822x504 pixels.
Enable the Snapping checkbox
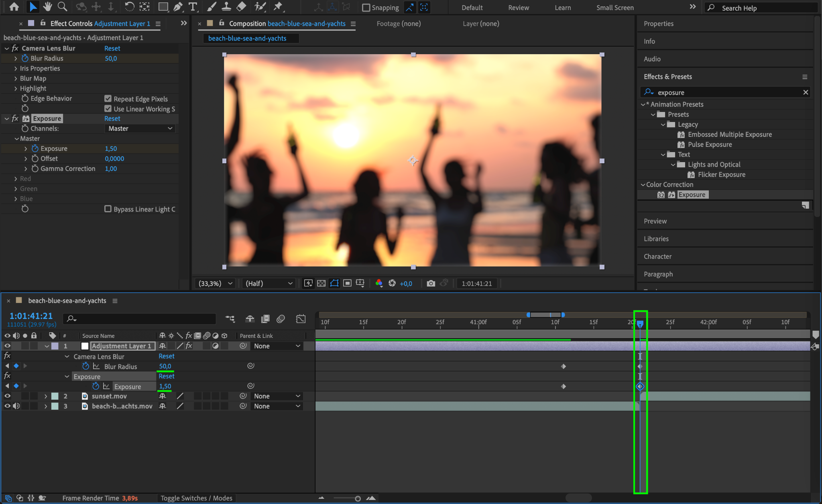[x=366, y=8]
